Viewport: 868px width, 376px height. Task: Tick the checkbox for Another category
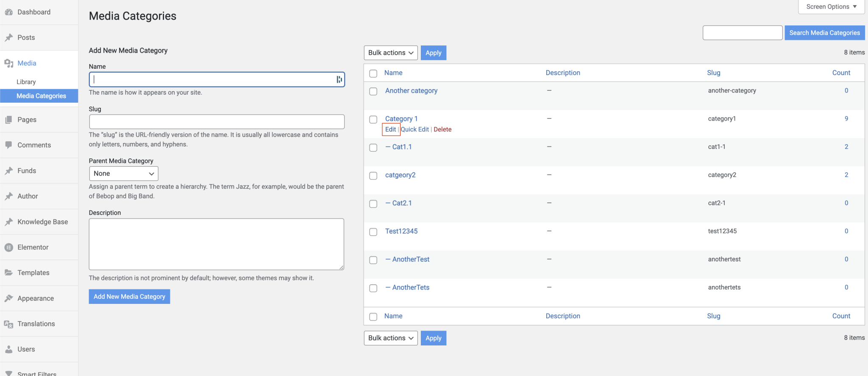tap(373, 92)
